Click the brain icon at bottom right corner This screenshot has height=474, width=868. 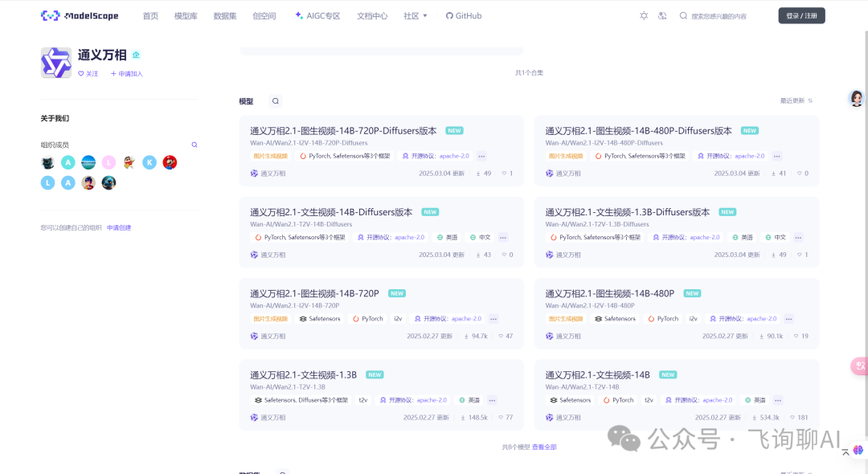(x=858, y=450)
